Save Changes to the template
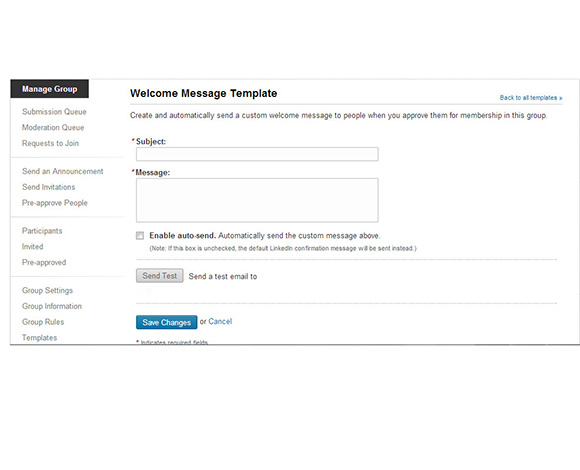 point(166,322)
